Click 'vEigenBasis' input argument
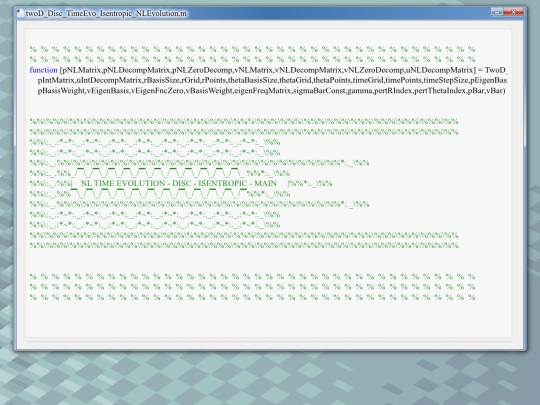The height and width of the screenshot is (405, 540). point(108,91)
